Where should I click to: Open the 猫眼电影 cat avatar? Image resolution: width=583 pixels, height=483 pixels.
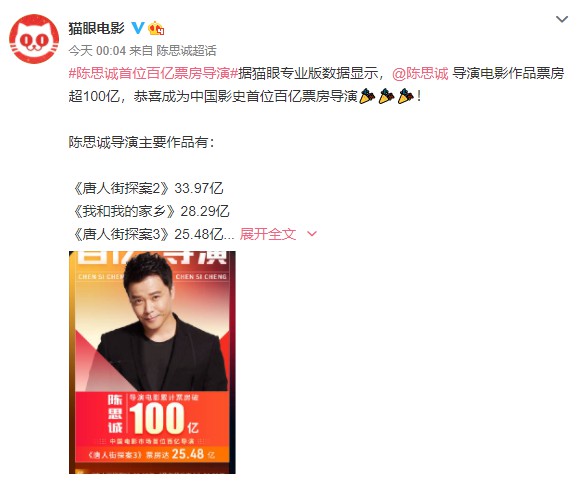[34, 39]
